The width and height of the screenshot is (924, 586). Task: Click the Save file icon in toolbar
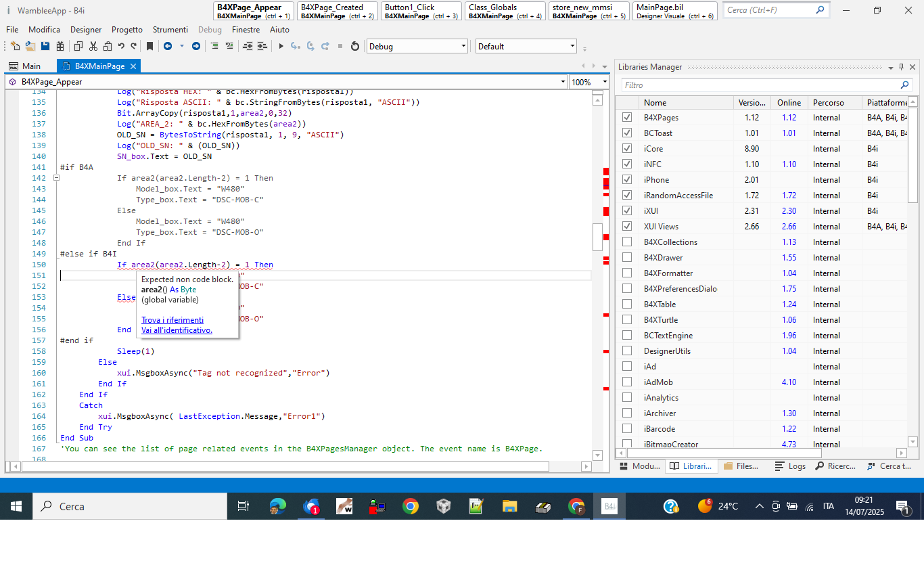(45, 46)
